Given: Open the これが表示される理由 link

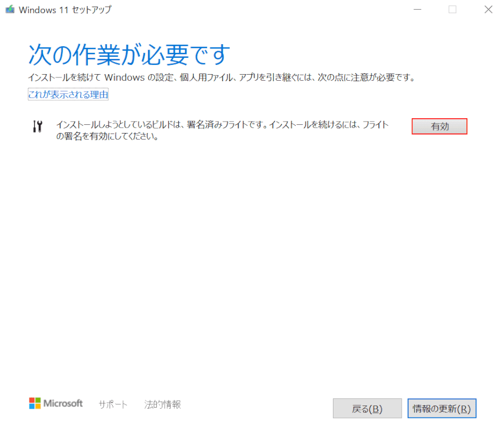Looking at the screenshot, I should coord(68,95).
